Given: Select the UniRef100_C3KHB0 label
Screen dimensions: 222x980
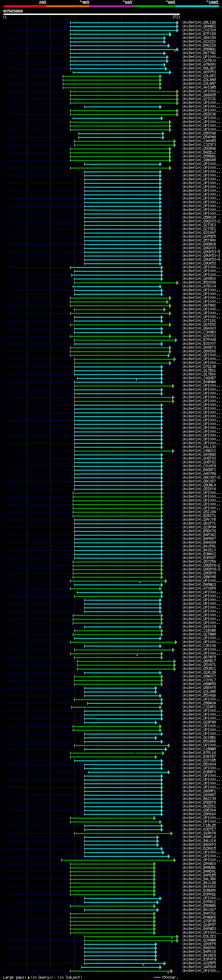Looking at the screenshot, I should coord(199,332).
